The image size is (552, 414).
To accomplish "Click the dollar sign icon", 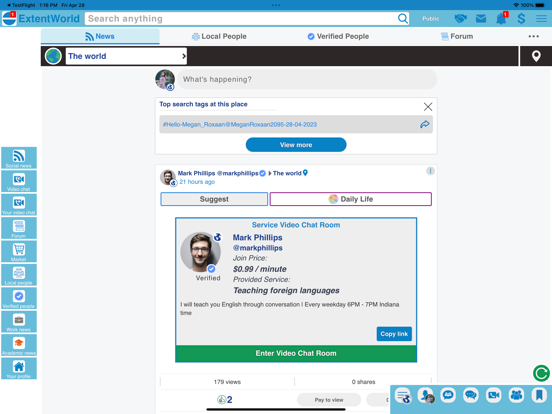I will point(521,18).
